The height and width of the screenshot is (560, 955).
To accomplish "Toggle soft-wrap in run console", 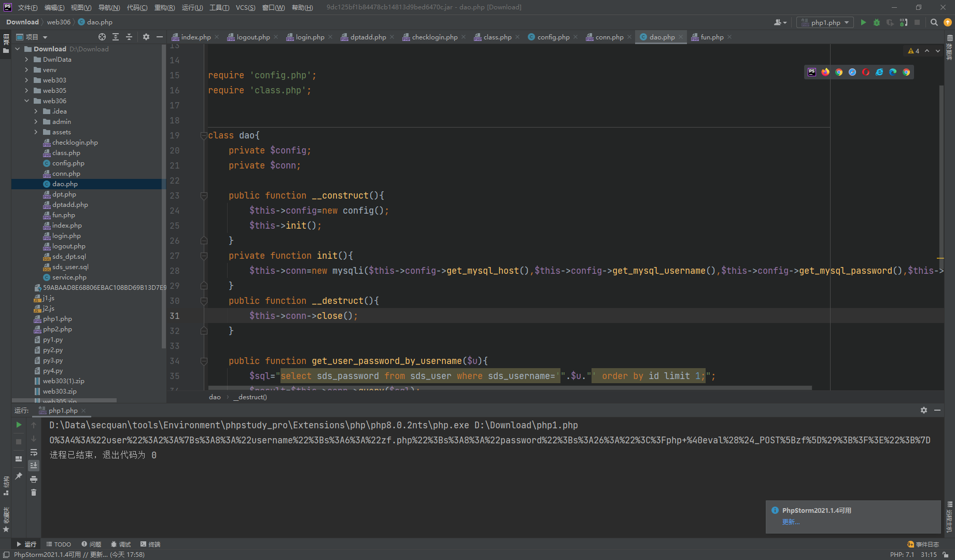I will (x=34, y=452).
